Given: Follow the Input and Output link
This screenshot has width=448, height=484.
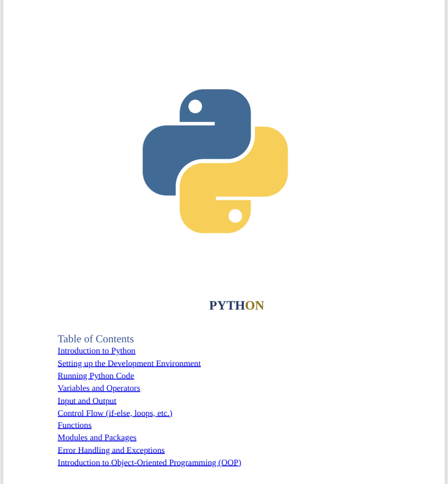Looking at the screenshot, I should tap(87, 401).
